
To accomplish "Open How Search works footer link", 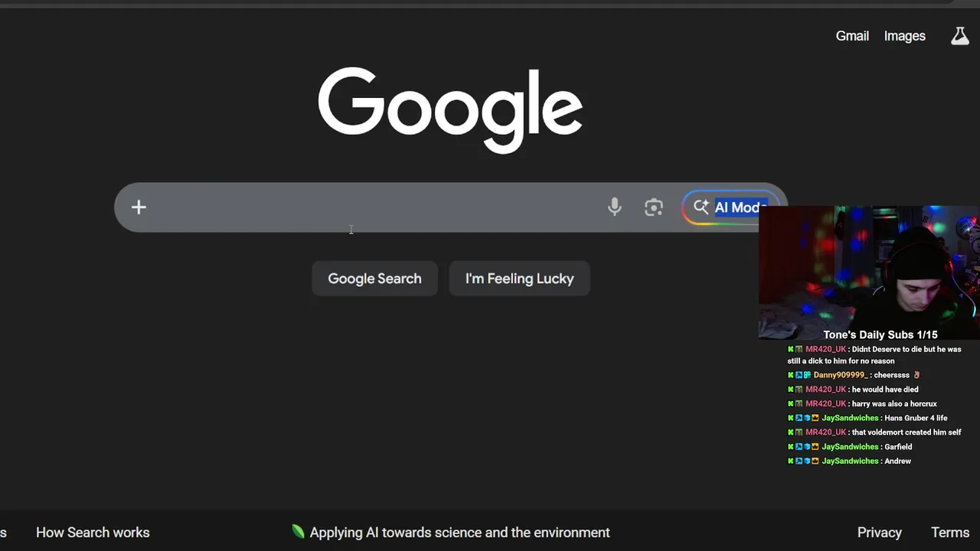I will 93,533.
